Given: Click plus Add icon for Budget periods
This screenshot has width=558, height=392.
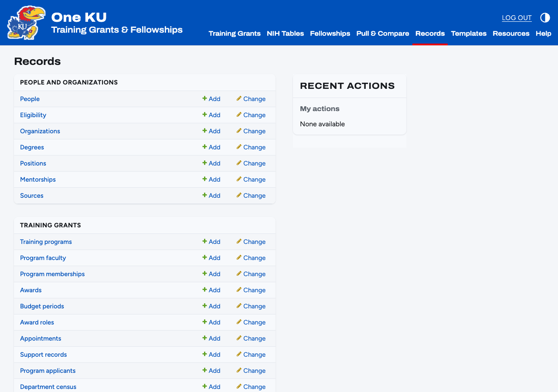Looking at the screenshot, I should coord(204,306).
